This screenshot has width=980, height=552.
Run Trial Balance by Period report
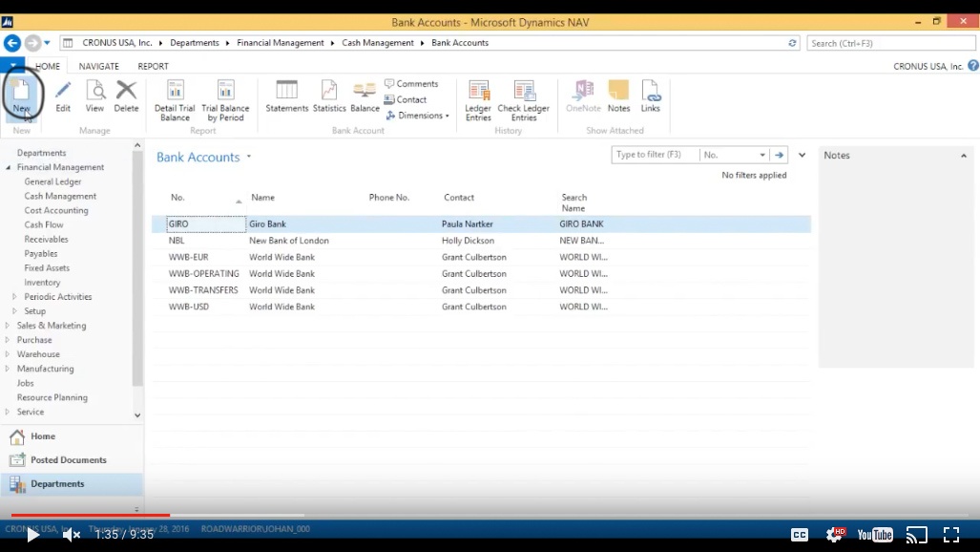point(225,100)
